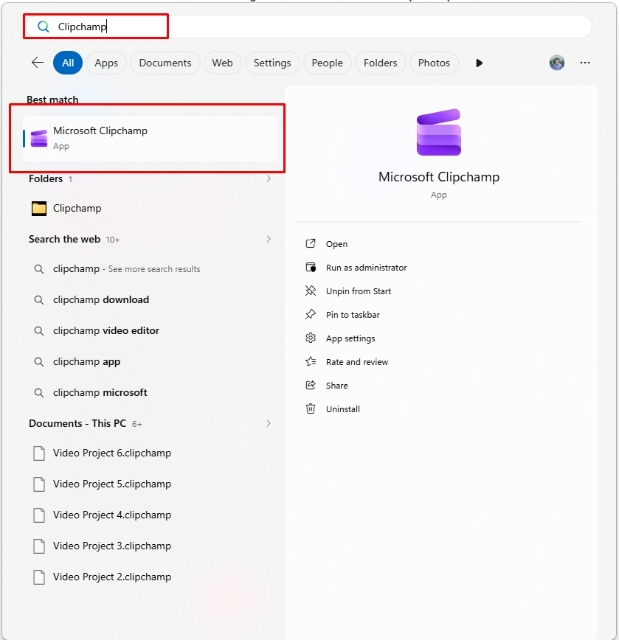Click the search icon beside 'clipchamp video editor'
The height and width of the screenshot is (640, 619).
tap(39, 331)
